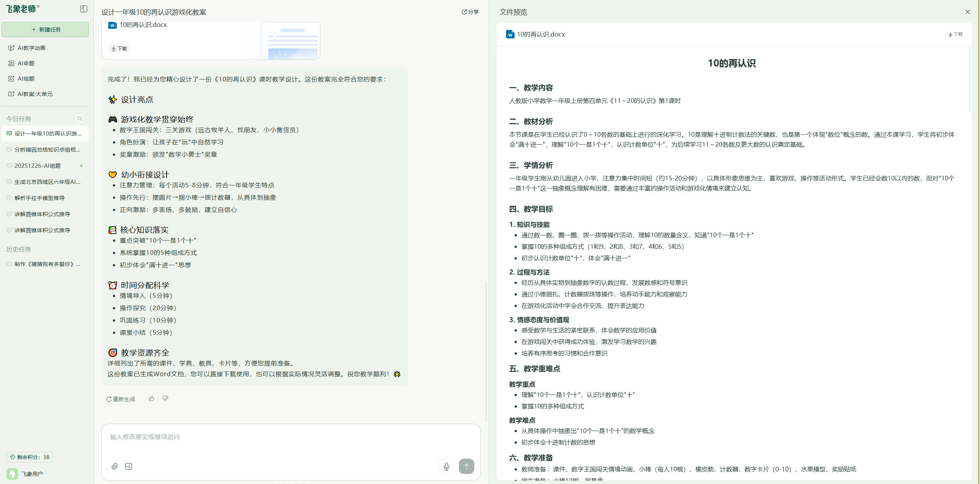Click the 新建任务 button
Viewport: 980px width, 484px height.
click(45, 30)
